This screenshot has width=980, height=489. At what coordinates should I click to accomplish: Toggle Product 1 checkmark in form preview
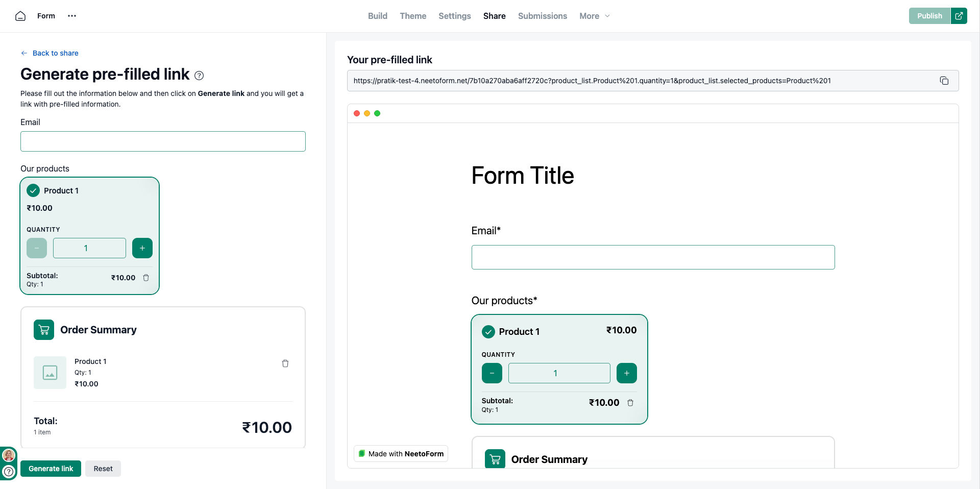(488, 332)
